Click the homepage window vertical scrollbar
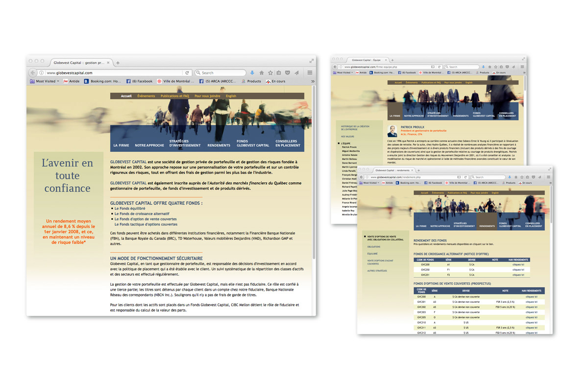The image size is (588, 392). [314, 171]
